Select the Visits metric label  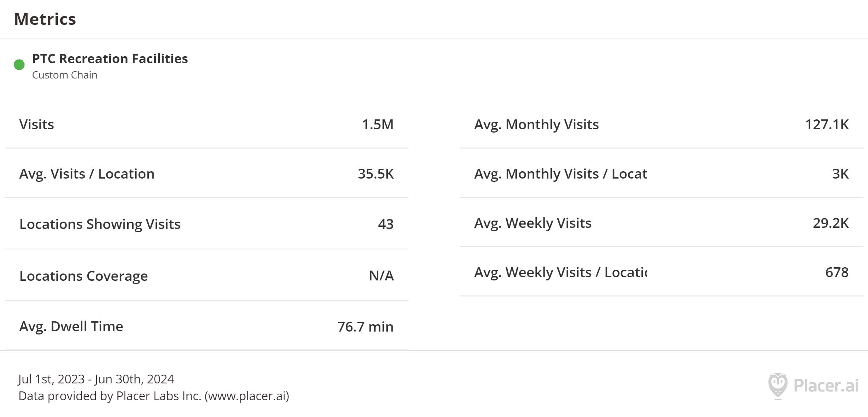tap(37, 125)
